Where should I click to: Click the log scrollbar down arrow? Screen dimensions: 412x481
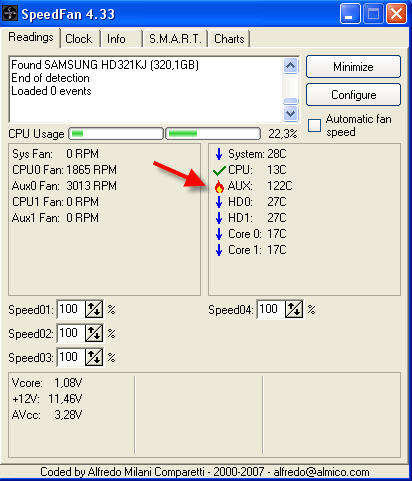(291, 114)
